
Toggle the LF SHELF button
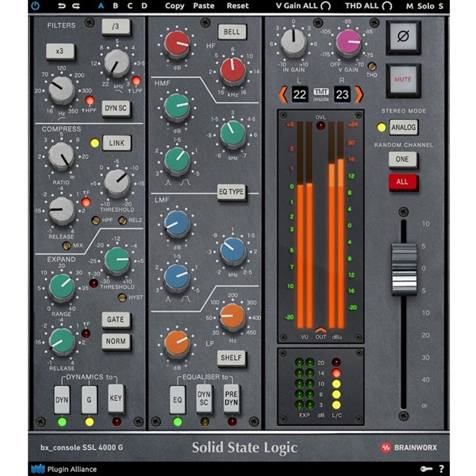tap(232, 358)
